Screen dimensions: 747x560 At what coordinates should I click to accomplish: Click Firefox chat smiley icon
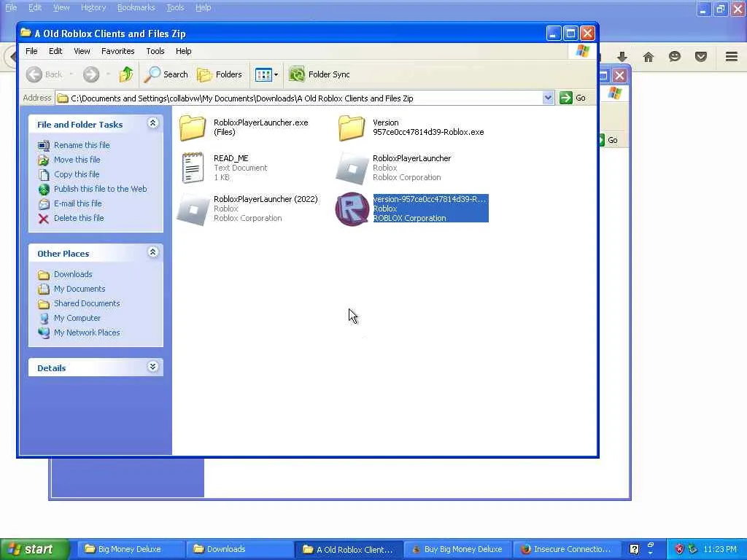click(675, 57)
